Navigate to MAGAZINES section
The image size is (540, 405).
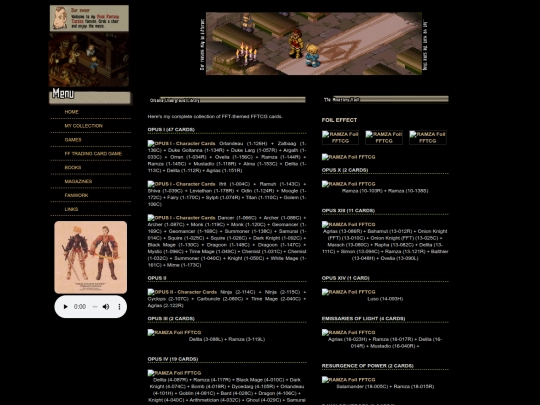(x=78, y=181)
